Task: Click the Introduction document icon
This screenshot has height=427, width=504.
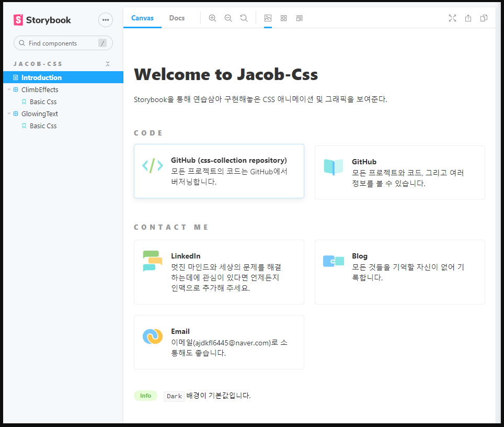Action: pyautogui.click(x=16, y=77)
